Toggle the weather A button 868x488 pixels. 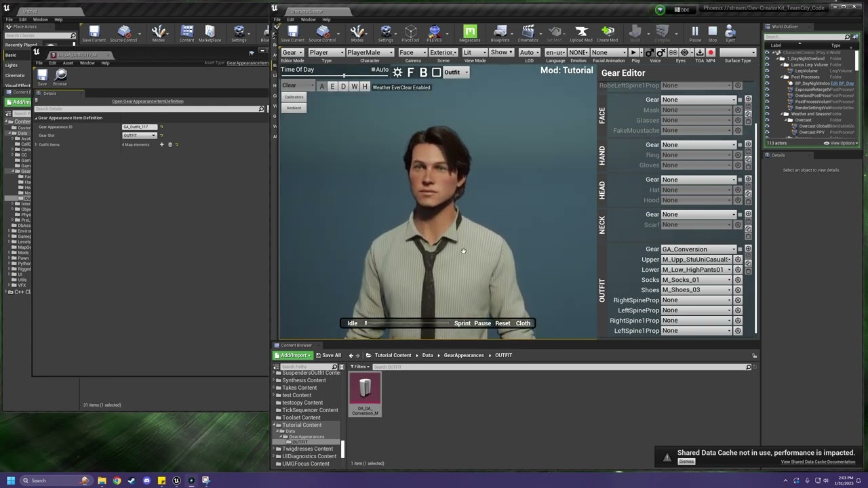pos(321,87)
